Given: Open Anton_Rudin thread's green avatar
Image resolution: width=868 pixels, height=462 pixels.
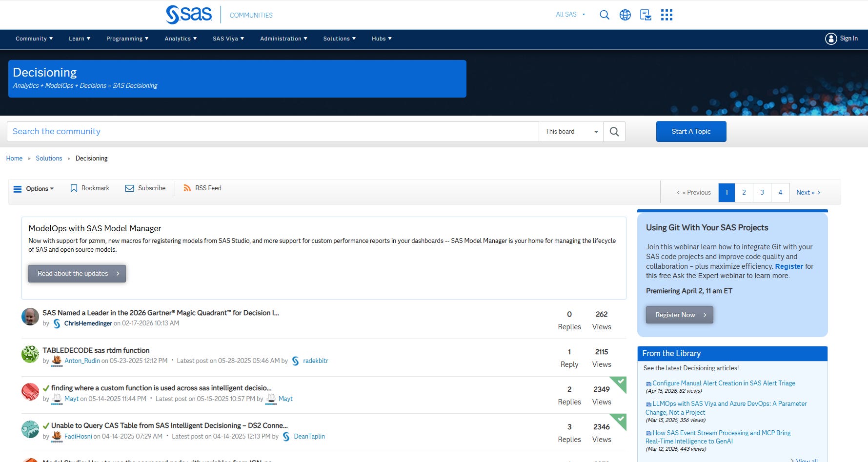Looking at the screenshot, I should tap(30, 354).
